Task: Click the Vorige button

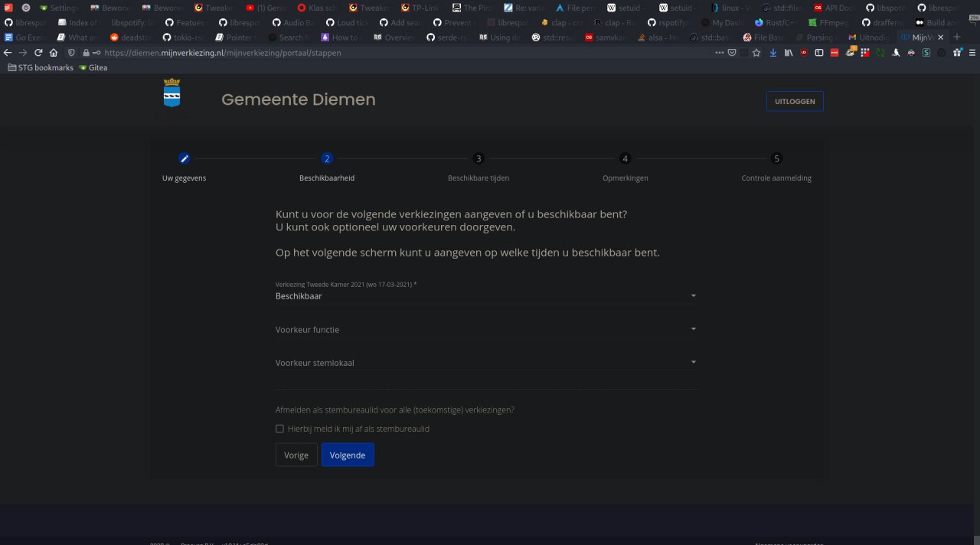Action: (x=296, y=455)
